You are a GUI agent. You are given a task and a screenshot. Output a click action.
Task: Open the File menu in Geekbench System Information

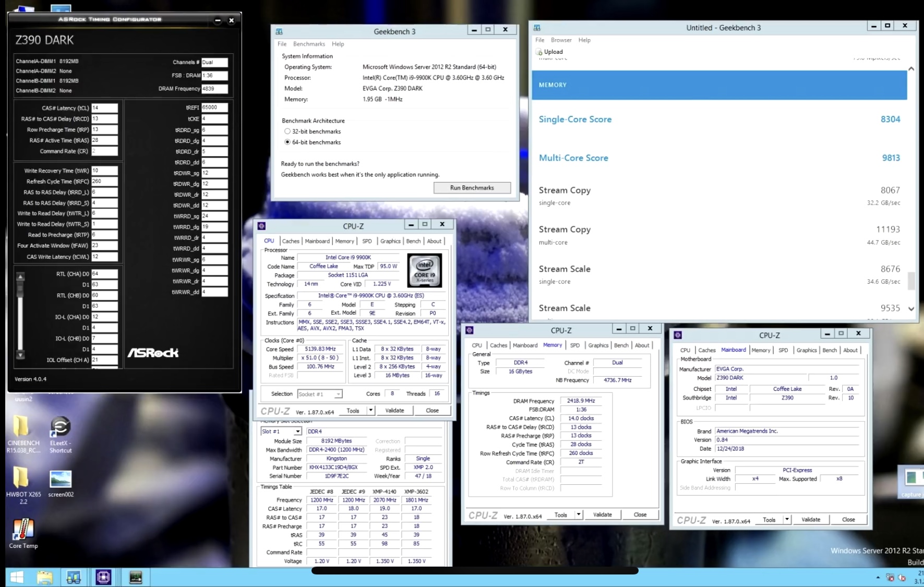point(282,44)
